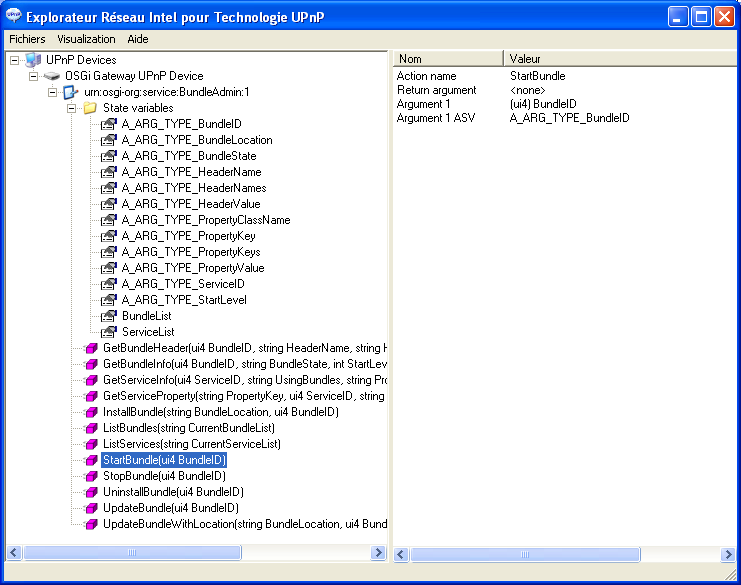Image resolution: width=741 pixels, height=585 pixels.
Task: Click the BundleList state variable icon
Action: (109, 316)
